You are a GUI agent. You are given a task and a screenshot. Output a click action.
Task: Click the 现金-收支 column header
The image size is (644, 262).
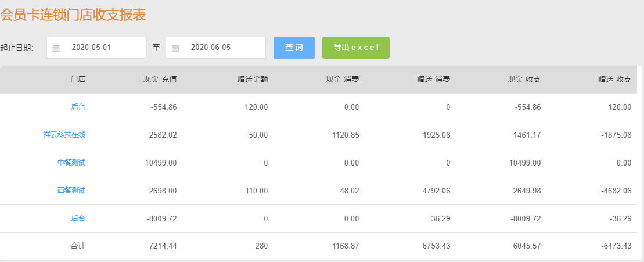(524, 80)
